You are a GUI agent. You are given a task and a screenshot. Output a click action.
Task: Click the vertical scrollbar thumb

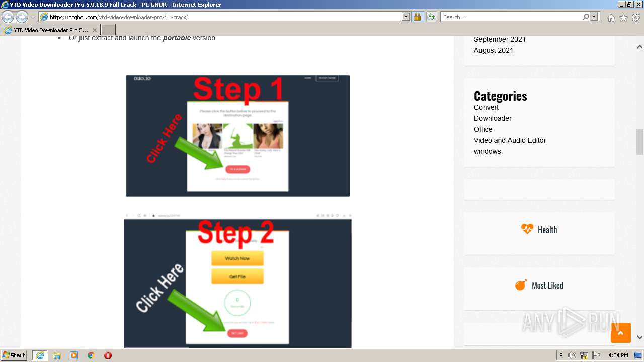(x=639, y=142)
